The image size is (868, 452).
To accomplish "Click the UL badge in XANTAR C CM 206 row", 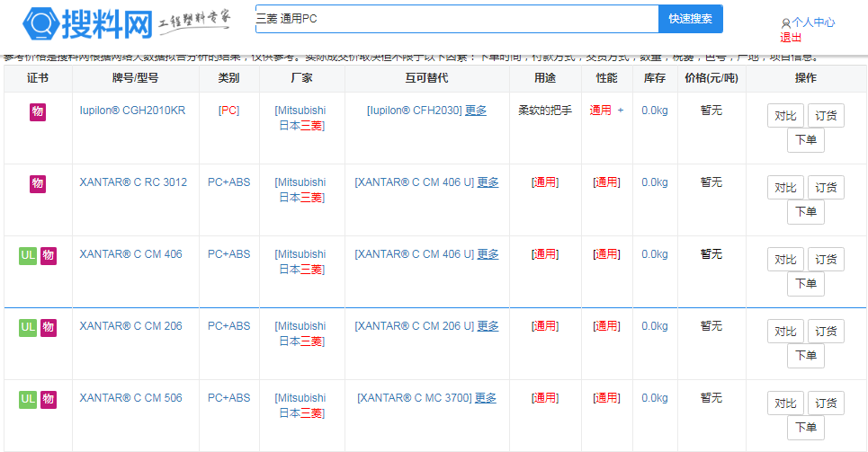I will (28, 327).
